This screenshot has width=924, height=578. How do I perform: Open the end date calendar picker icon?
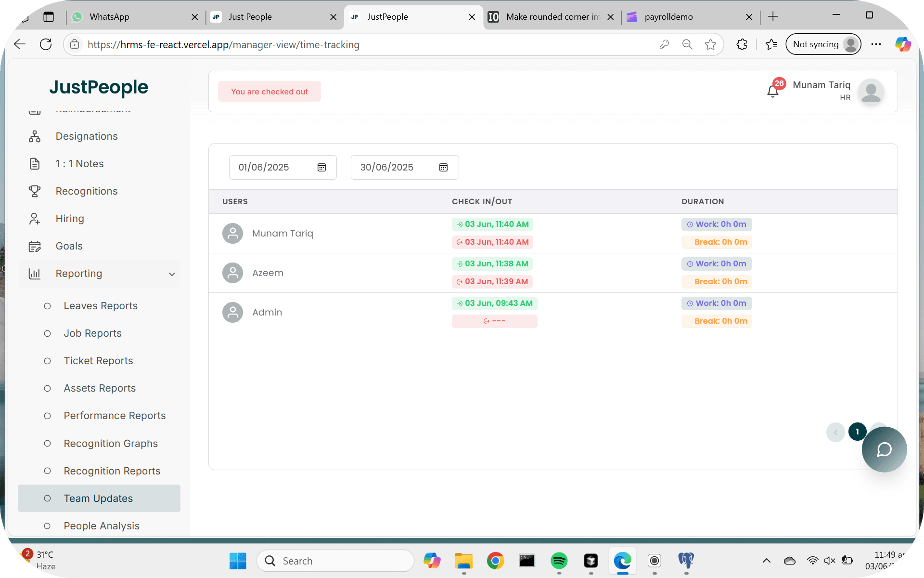[443, 167]
